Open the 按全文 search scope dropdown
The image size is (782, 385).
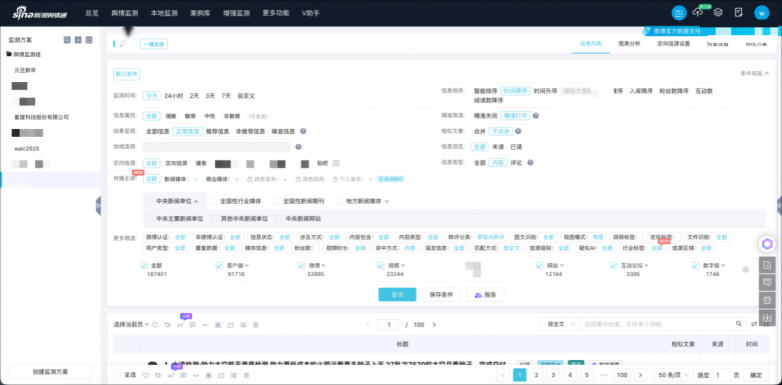pos(559,324)
